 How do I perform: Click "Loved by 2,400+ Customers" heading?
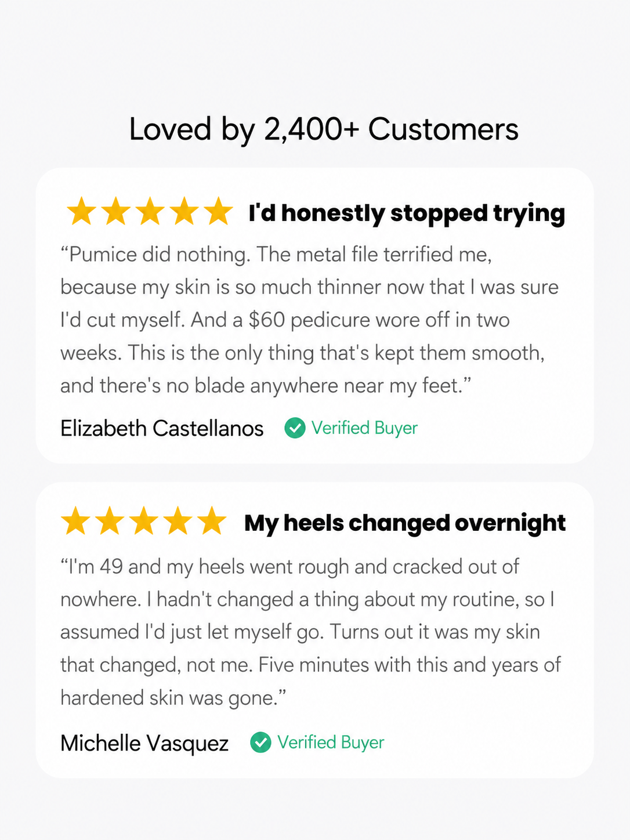pos(324,129)
